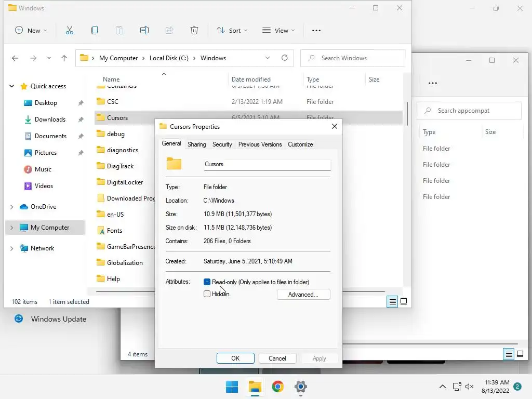The height and width of the screenshot is (399, 532).
Task: Open the Sort dropdown menu
Action: (232, 31)
